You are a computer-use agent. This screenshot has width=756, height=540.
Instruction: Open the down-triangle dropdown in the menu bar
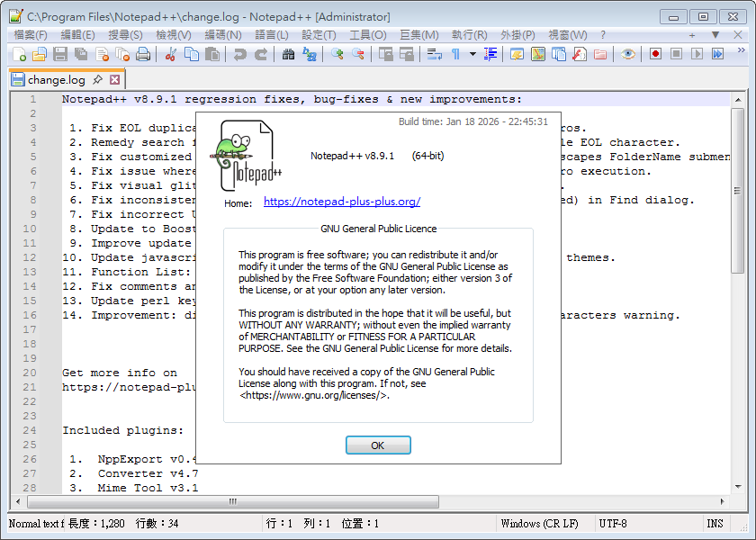(x=715, y=35)
